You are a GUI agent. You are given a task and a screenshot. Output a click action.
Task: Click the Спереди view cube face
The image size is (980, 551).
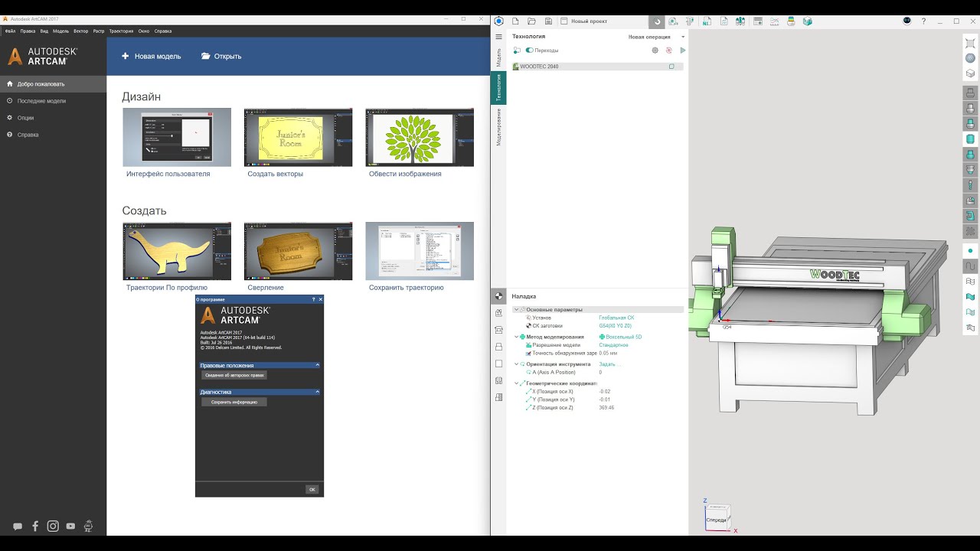(x=716, y=520)
